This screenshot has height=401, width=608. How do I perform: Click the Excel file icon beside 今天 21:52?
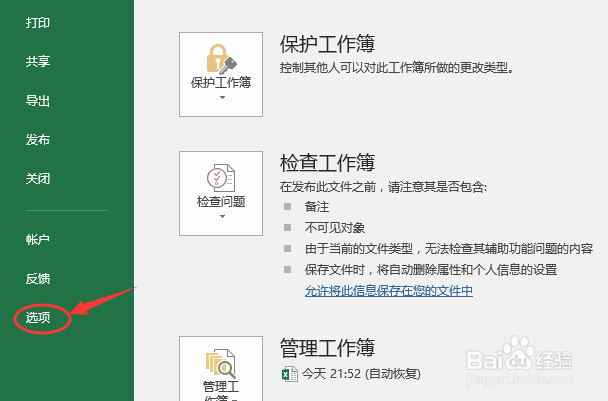(290, 374)
